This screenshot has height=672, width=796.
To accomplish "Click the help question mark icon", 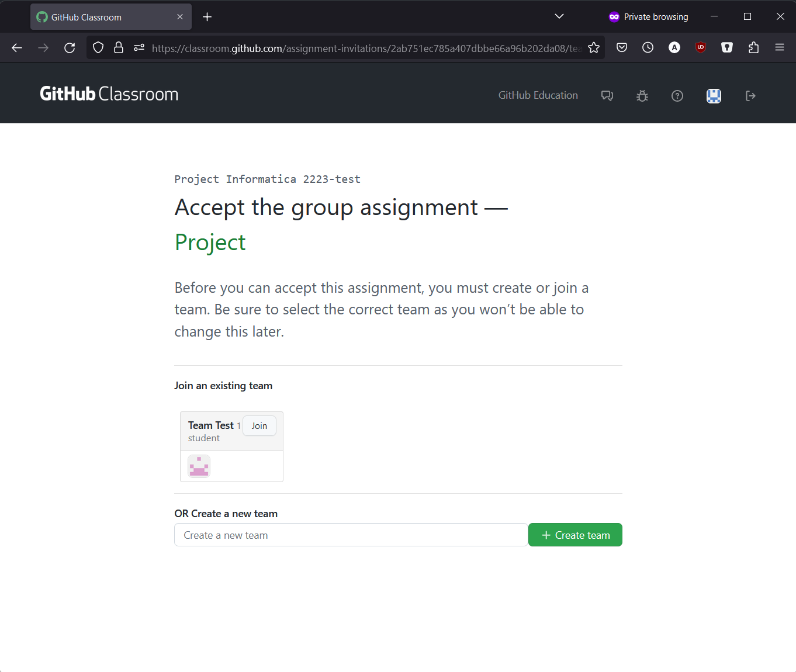I will point(677,96).
